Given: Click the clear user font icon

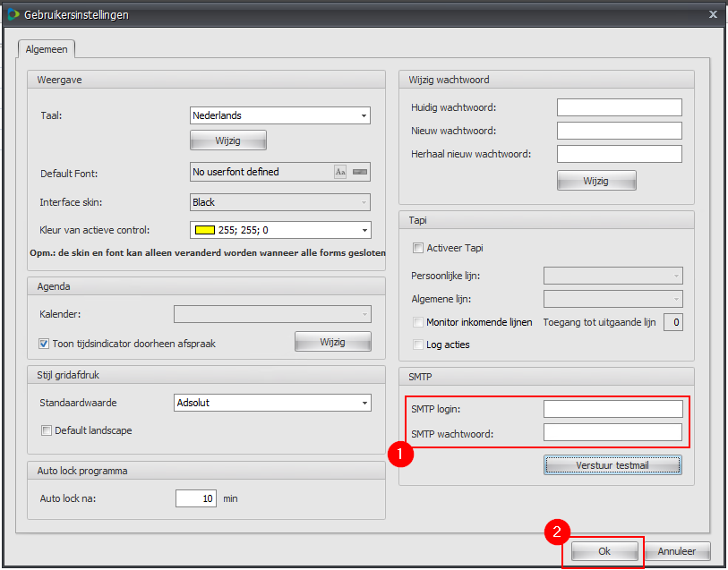Looking at the screenshot, I should point(360,172).
